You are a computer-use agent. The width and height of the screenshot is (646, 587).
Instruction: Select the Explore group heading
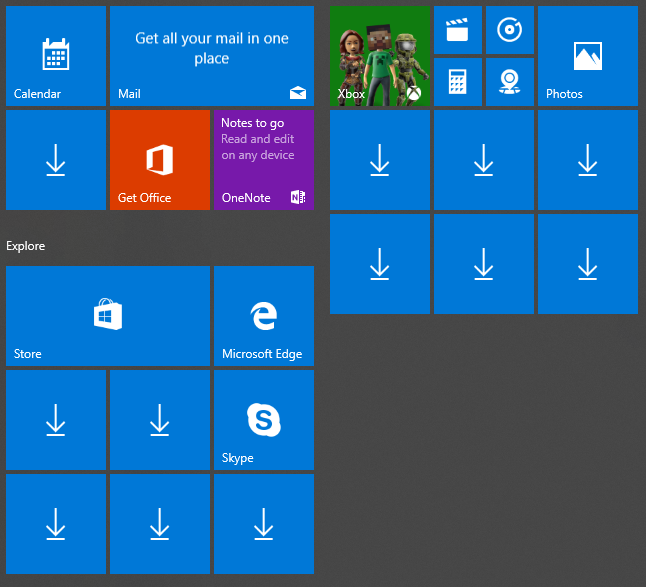point(26,246)
